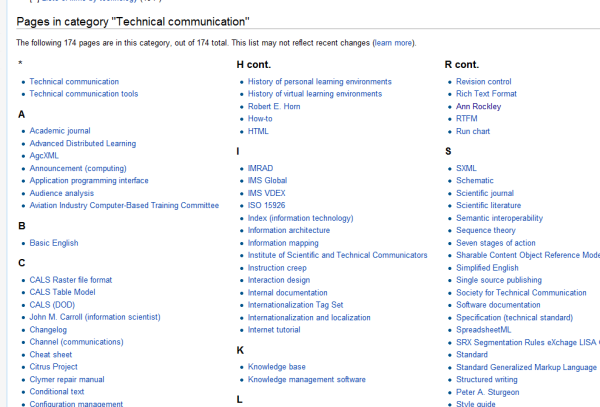Go to the Changelog page

48,330
